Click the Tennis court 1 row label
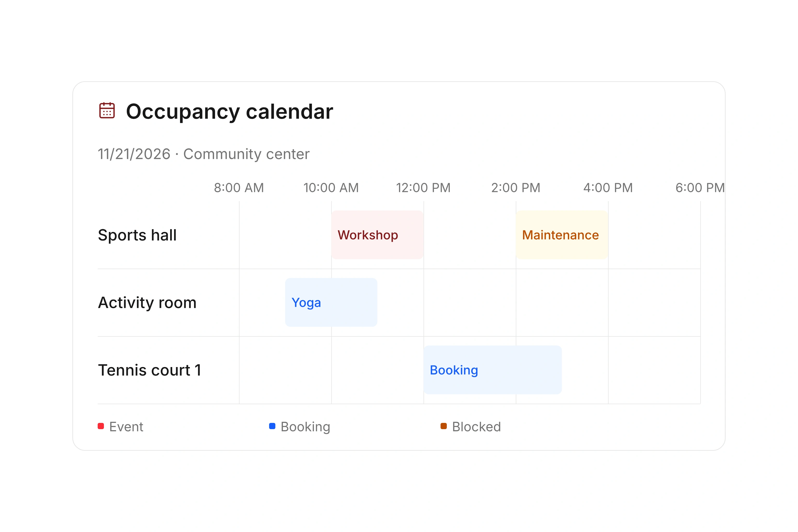This screenshot has height=532, width=798. point(150,370)
